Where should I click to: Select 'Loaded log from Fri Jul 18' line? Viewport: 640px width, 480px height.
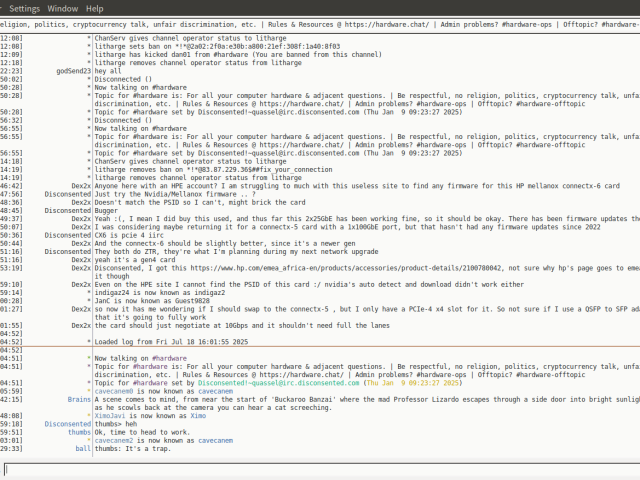(171, 342)
